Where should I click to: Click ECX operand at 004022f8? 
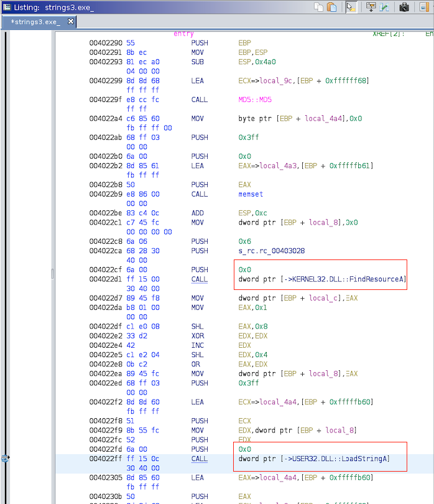(x=244, y=421)
